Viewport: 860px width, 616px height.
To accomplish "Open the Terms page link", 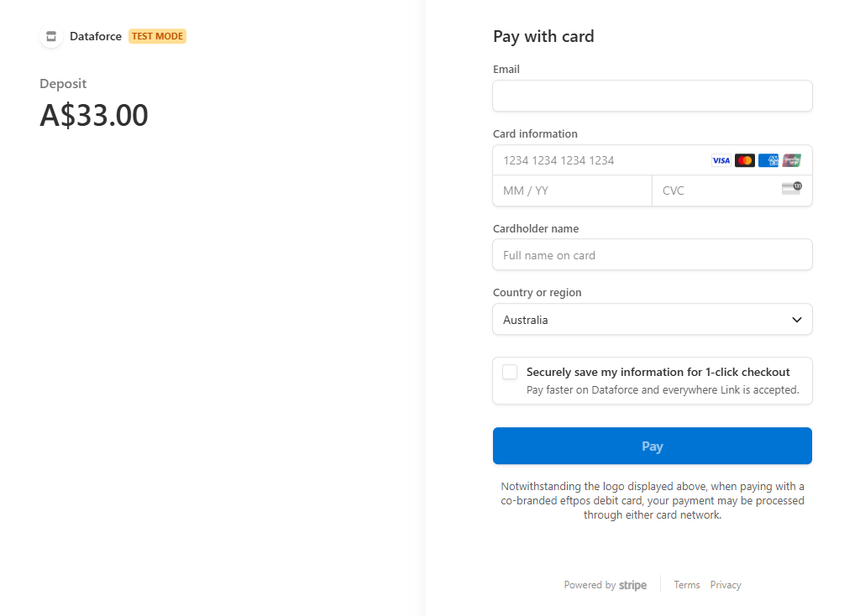I will [x=687, y=584].
